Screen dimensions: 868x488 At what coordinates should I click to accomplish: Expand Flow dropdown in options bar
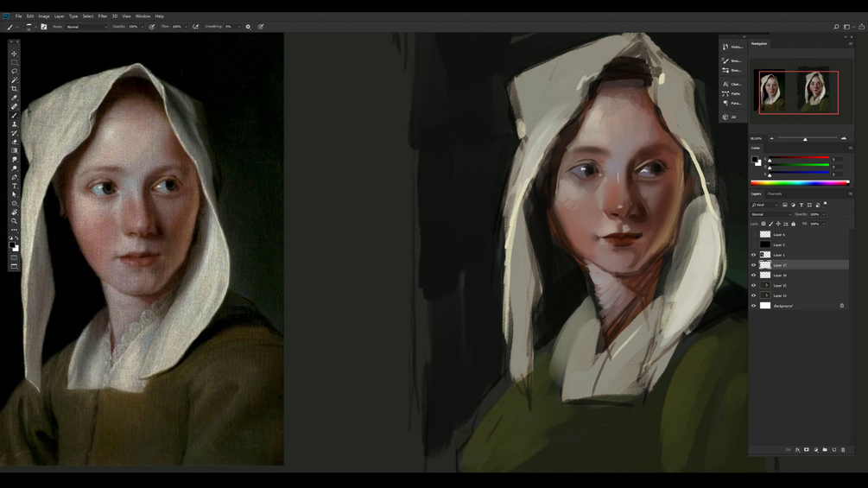point(186,27)
